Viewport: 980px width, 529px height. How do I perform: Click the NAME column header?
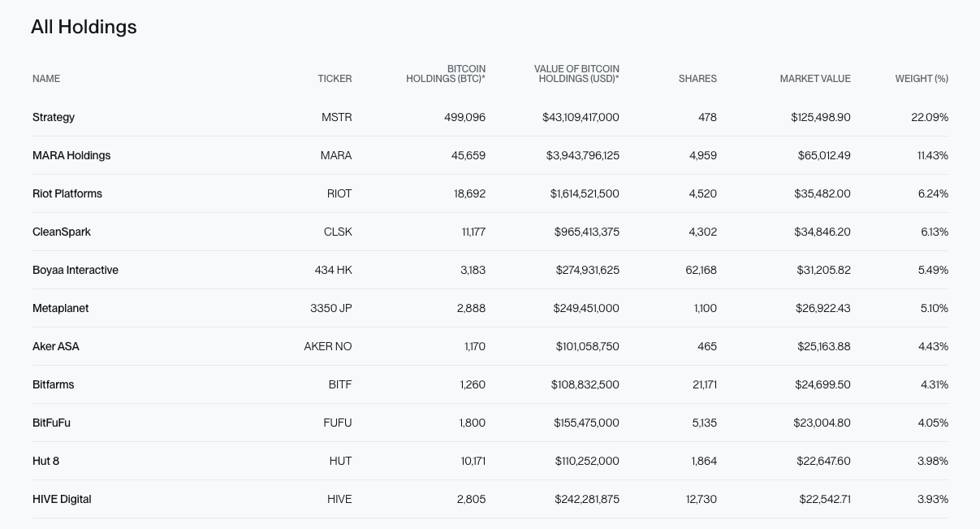tap(46, 79)
